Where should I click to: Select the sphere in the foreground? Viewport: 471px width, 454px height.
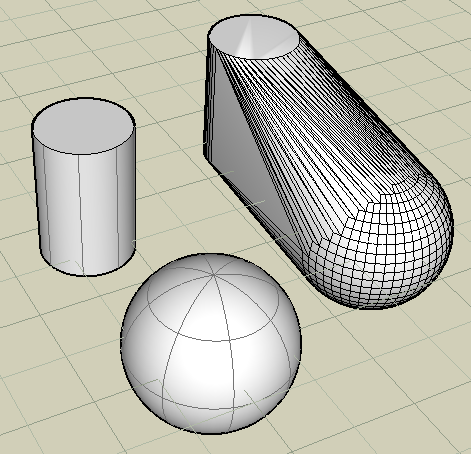(211, 343)
